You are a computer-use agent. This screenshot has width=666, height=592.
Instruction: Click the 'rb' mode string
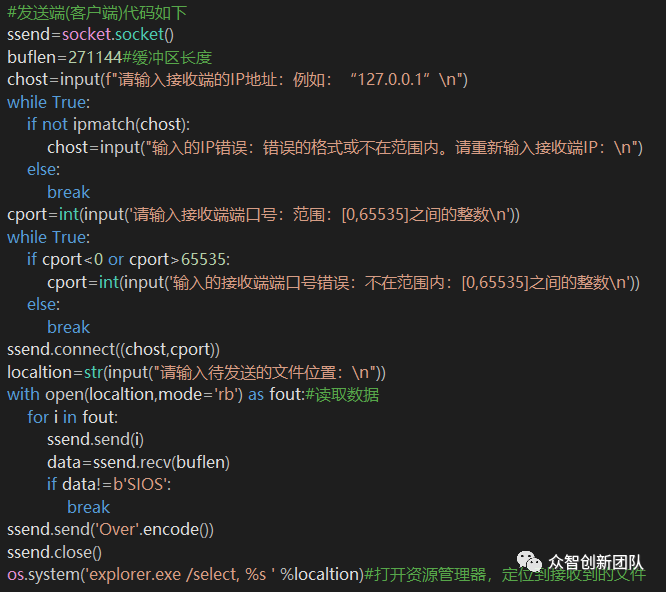(226, 395)
